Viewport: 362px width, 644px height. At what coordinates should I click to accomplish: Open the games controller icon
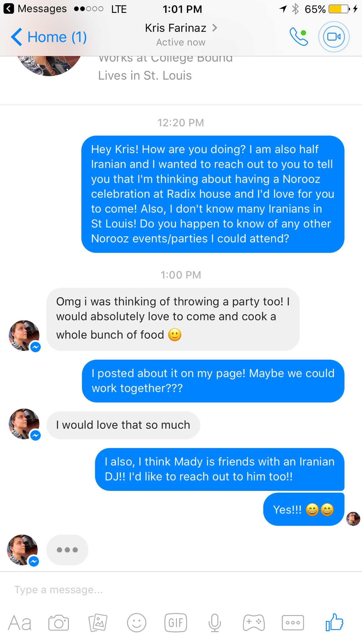click(254, 623)
